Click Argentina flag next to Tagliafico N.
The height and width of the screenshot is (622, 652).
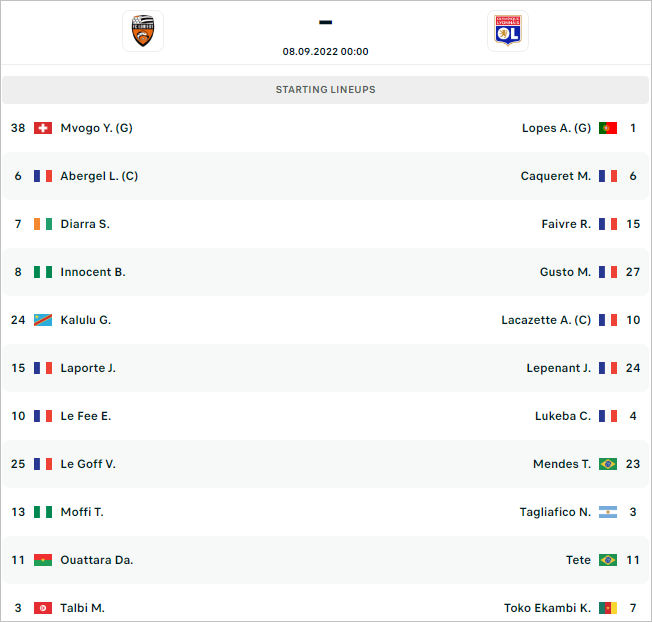(608, 512)
